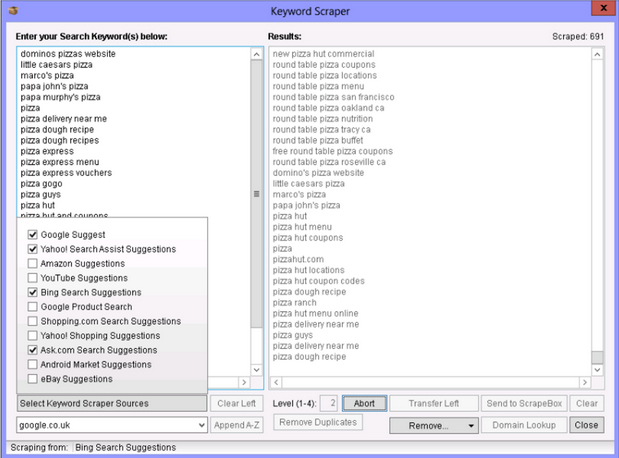Select result 'pizza hut coupon codes'

coord(319,281)
